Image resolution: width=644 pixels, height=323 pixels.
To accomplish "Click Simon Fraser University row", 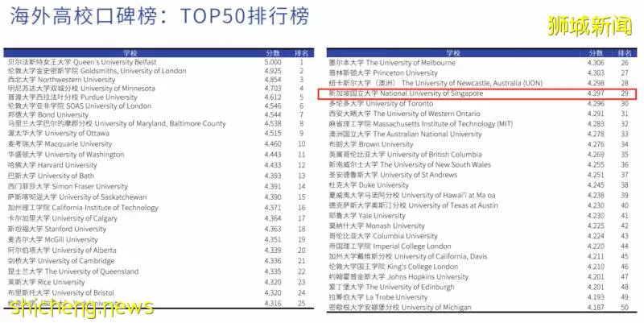I will (68, 187).
